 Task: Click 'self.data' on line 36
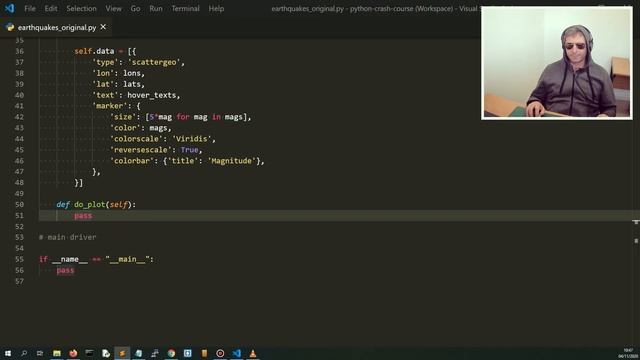click(94, 51)
